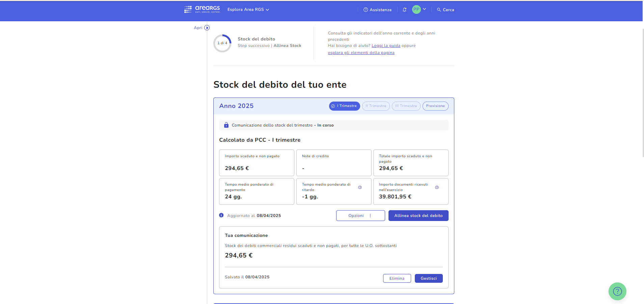Screen dimensions: 644x304
Task: Click the AreaRGS grid logo icon
Action: click(x=188, y=9)
